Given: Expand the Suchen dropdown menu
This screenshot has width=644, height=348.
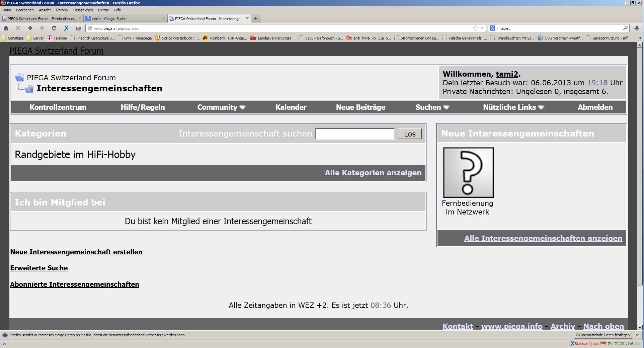Looking at the screenshot, I should pos(432,107).
